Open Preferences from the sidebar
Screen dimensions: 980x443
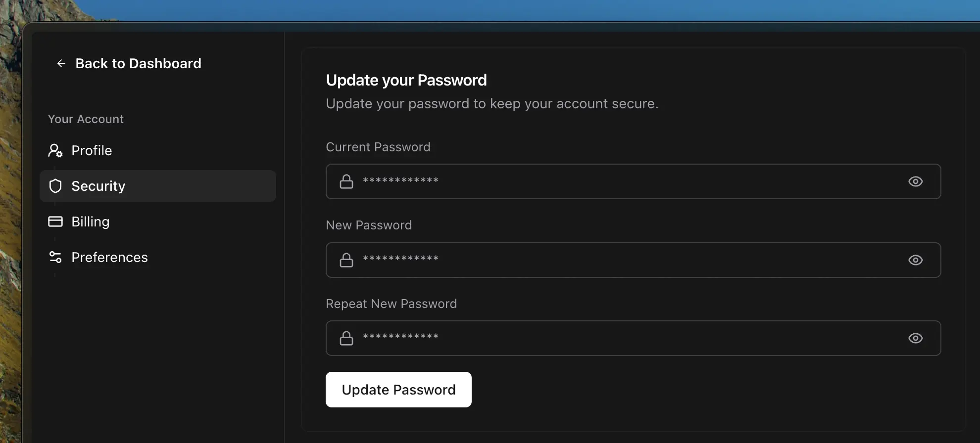[109, 257]
